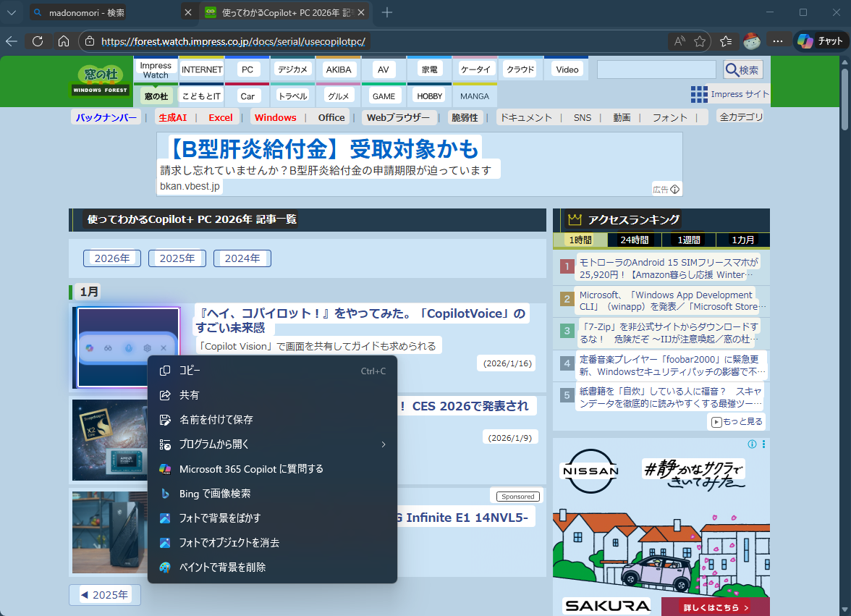Reload the page with the refresh icon
851x616 pixels.
click(x=37, y=41)
